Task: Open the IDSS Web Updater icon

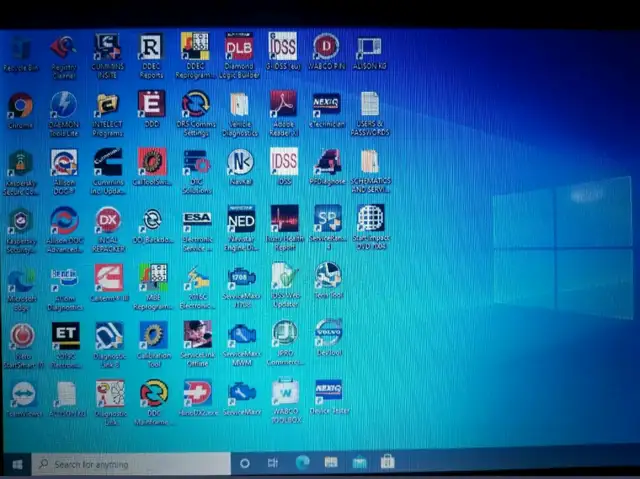Action: pyautogui.click(x=285, y=277)
